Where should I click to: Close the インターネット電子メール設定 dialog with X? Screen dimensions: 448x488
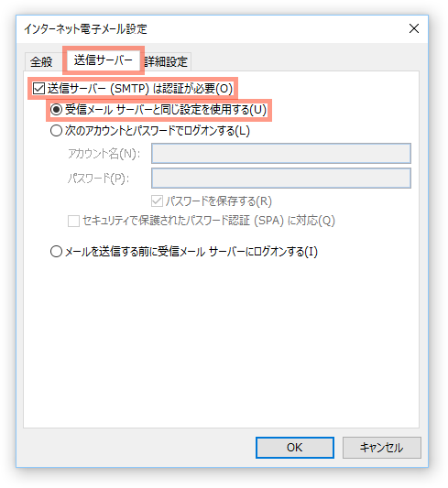(413, 28)
